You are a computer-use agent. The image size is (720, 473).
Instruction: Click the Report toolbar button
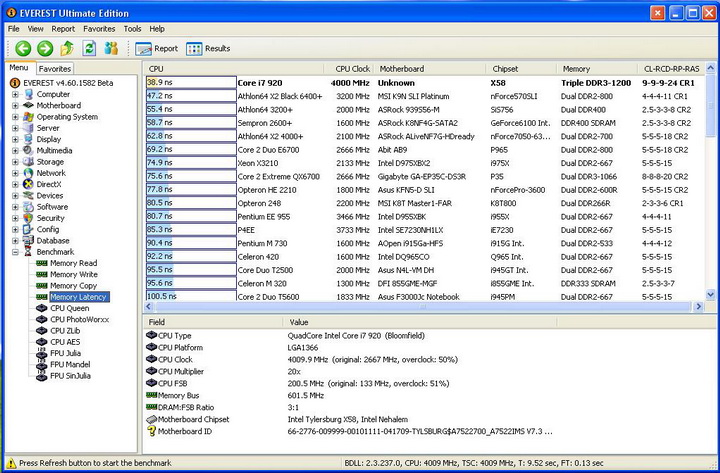point(157,49)
